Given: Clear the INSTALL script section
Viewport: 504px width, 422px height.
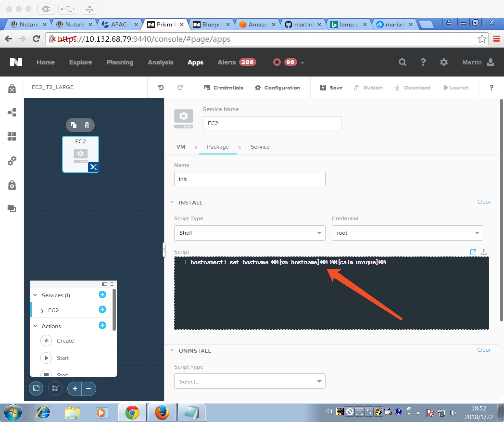Looking at the screenshot, I should 484,202.
